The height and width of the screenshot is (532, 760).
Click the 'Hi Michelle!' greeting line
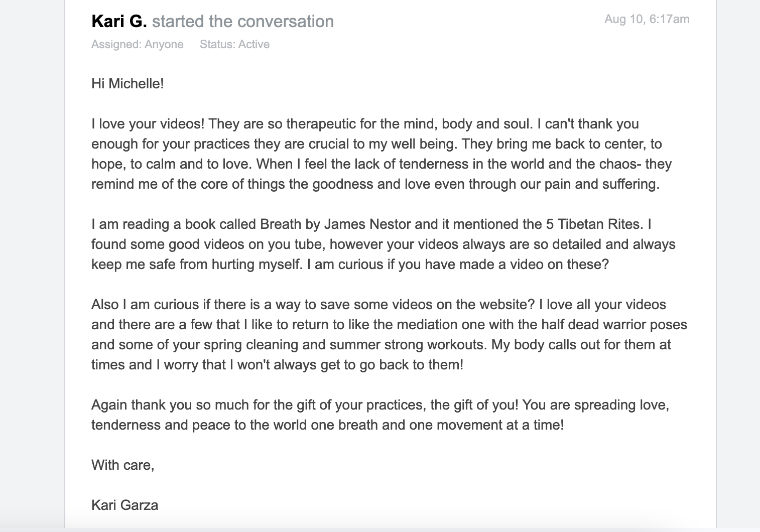point(128,83)
